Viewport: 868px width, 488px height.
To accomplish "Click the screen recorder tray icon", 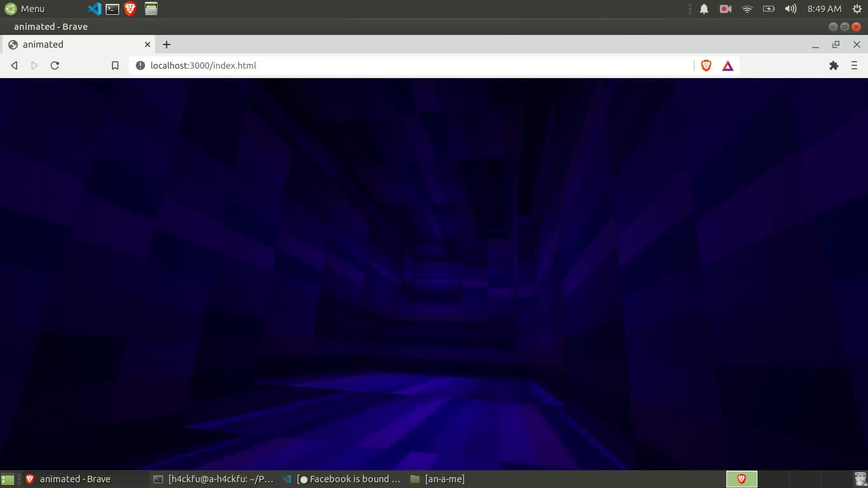I will (725, 9).
